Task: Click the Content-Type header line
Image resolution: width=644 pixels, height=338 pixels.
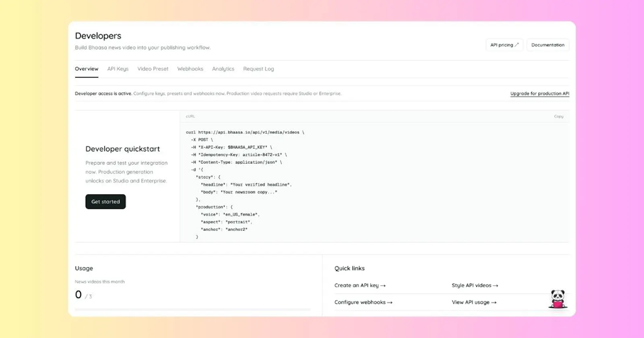Action: pyautogui.click(x=236, y=162)
